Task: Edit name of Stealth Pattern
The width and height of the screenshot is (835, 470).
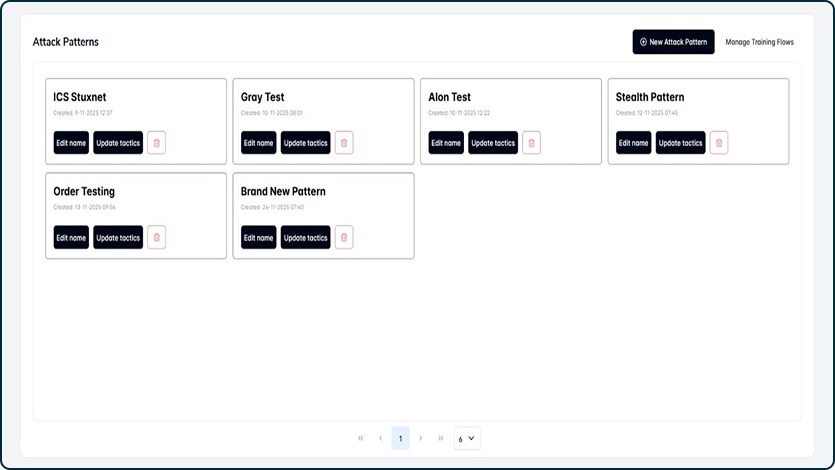Action: [633, 143]
